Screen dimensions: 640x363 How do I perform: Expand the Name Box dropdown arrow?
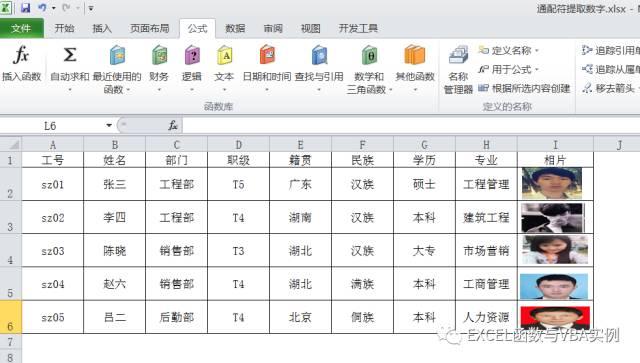109,125
